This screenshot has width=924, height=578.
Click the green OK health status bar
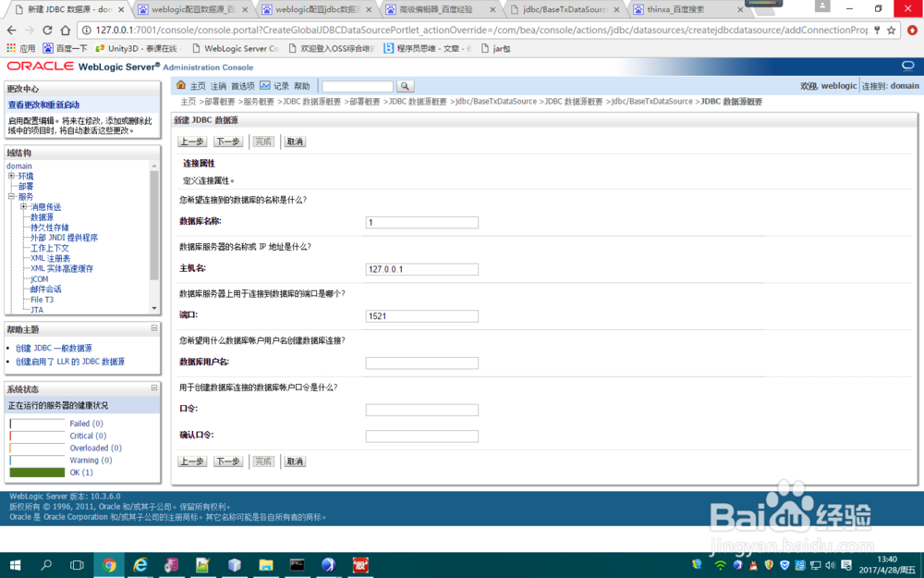click(37, 473)
